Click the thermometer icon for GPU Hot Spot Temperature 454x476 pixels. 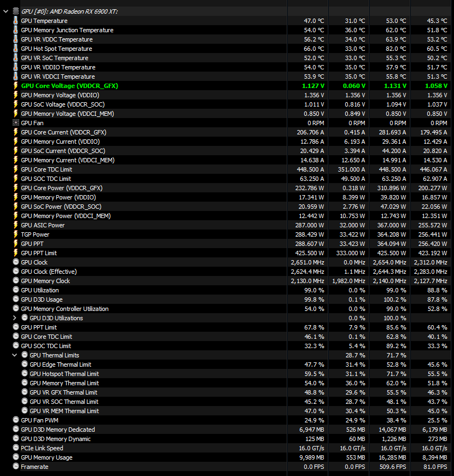[16, 49]
